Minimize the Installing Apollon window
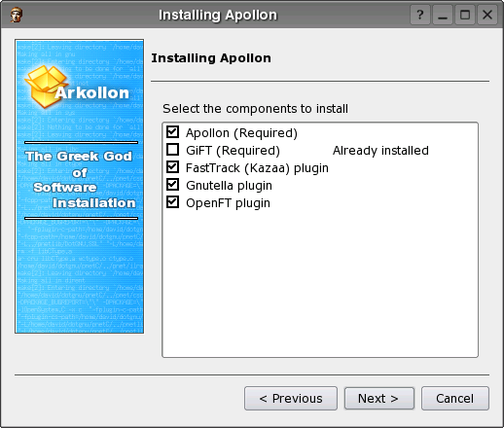This screenshot has width=504, height=428. (x=443, y=15)
